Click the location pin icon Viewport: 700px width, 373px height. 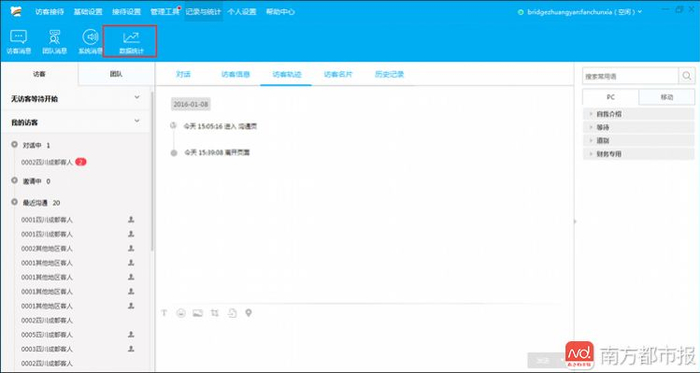pyautogui.click(x=248, y=313)
